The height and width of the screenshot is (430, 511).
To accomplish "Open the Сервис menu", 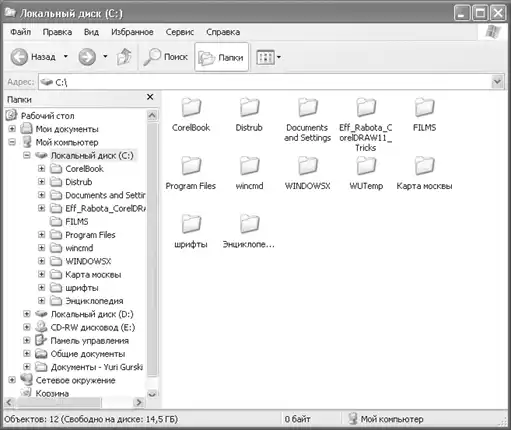I will (x=180, y=32).
